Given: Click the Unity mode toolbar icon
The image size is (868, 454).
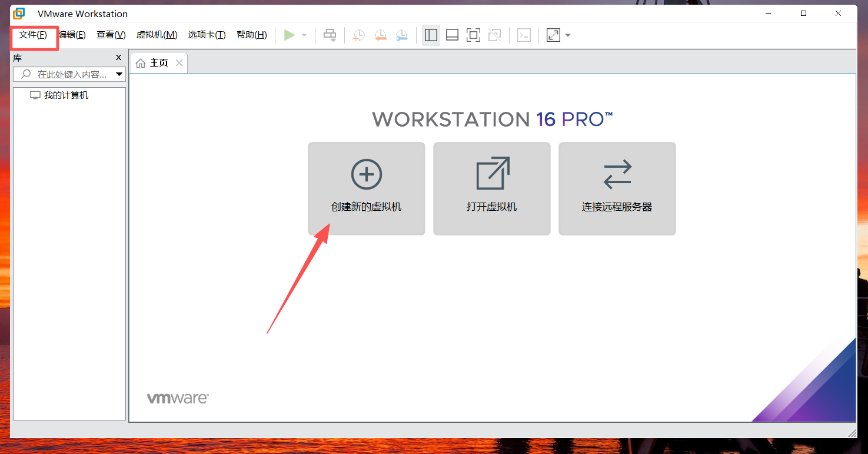Looking at the screenshot, I should click(495, 35).
